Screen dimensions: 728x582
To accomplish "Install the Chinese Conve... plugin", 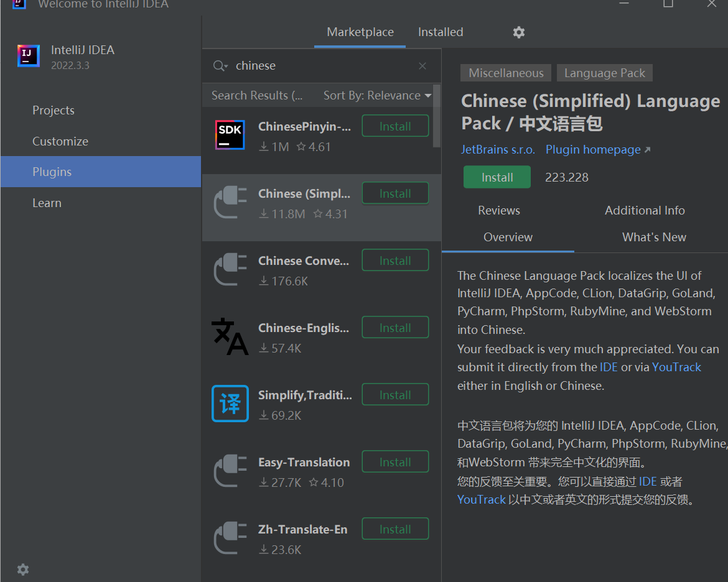I will tap(395, 261).
